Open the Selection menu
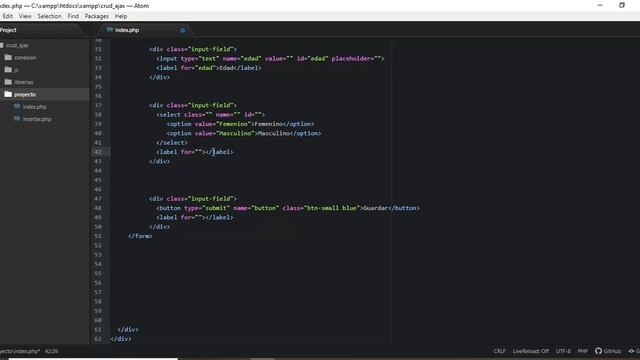 point(49,16)
